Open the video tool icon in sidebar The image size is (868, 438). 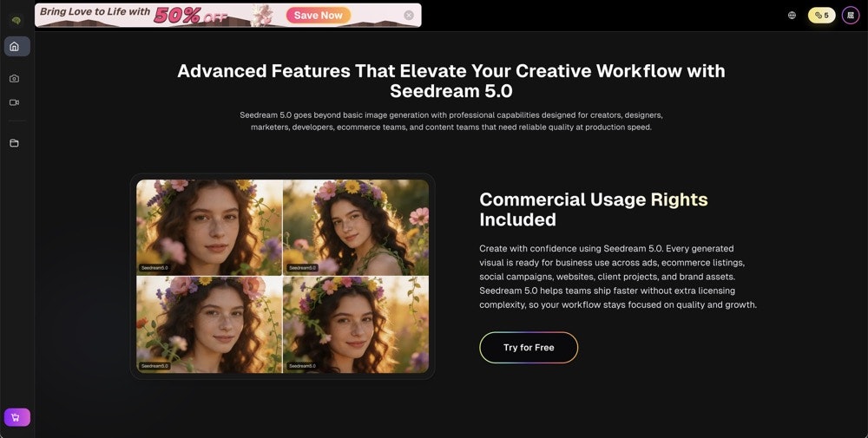[15, 102]
